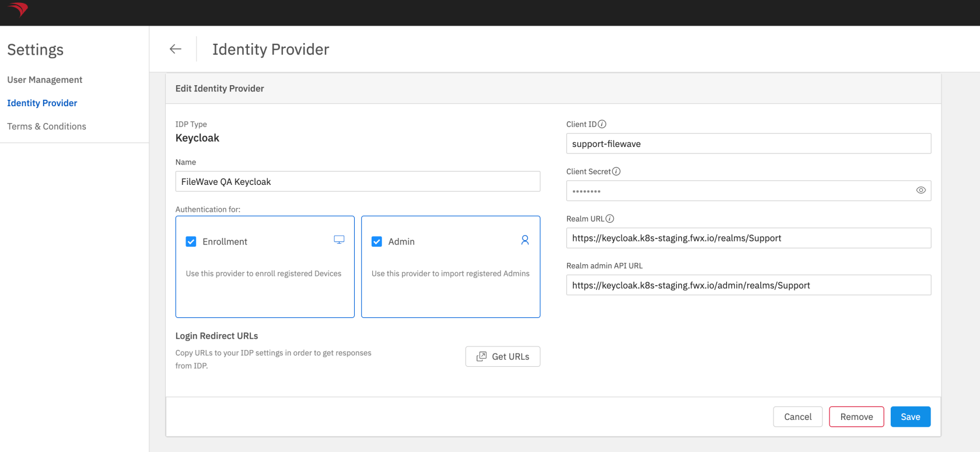Focus the Realm URL field
The image size is (980, 452).
pyautogui.click(x=748, y=238)
